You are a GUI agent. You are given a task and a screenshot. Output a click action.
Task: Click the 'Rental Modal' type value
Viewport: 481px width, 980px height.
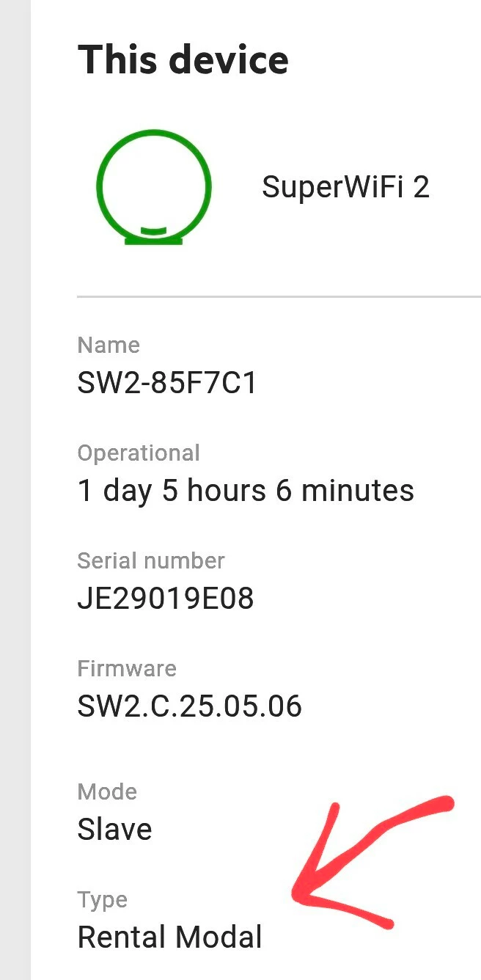click(x=169, y=937)
